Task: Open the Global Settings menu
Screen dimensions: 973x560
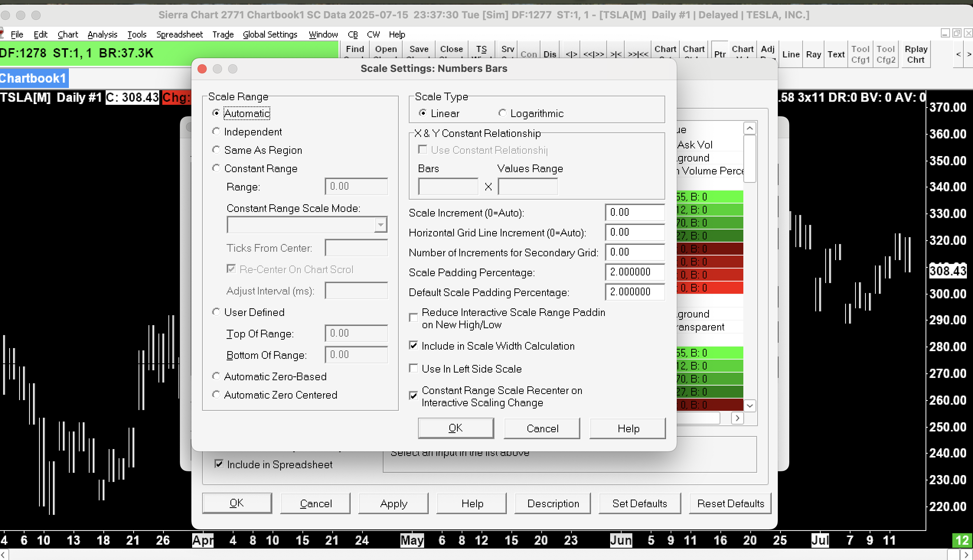Action: [x=270, y=34]
